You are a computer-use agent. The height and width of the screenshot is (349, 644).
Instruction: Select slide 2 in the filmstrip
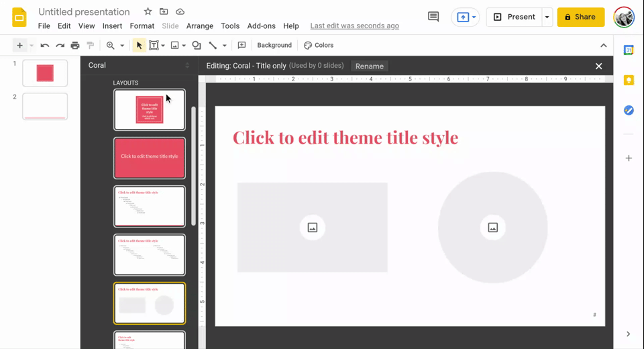click(45, 106)
